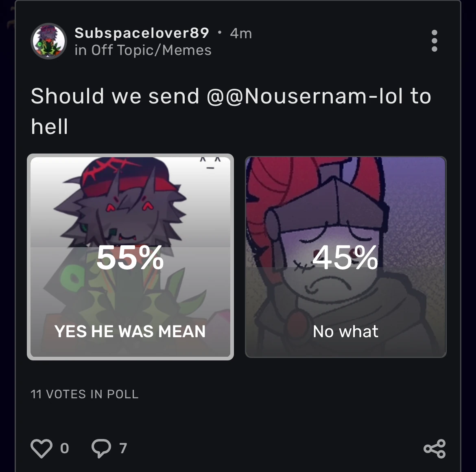Visit the Off Topic/Memes community
The height and width of the screenshot is (472, 476).
[x=143, y=50]
